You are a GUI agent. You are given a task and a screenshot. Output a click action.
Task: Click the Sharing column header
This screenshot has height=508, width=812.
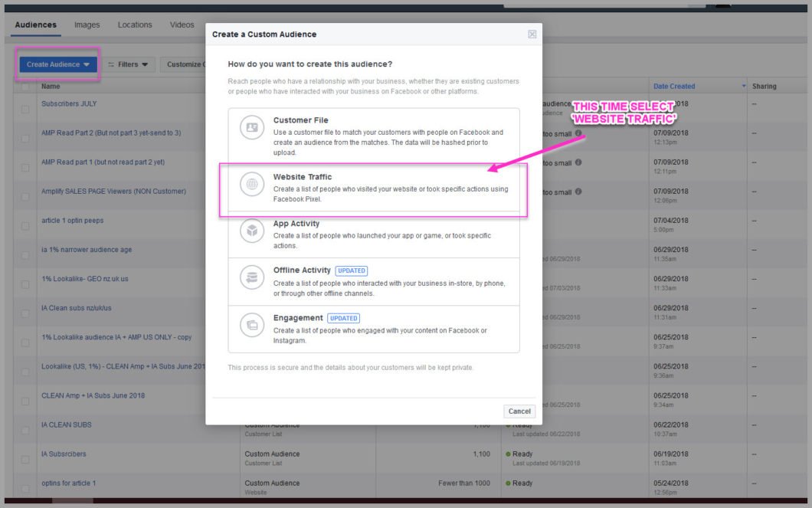coord(764,87)
